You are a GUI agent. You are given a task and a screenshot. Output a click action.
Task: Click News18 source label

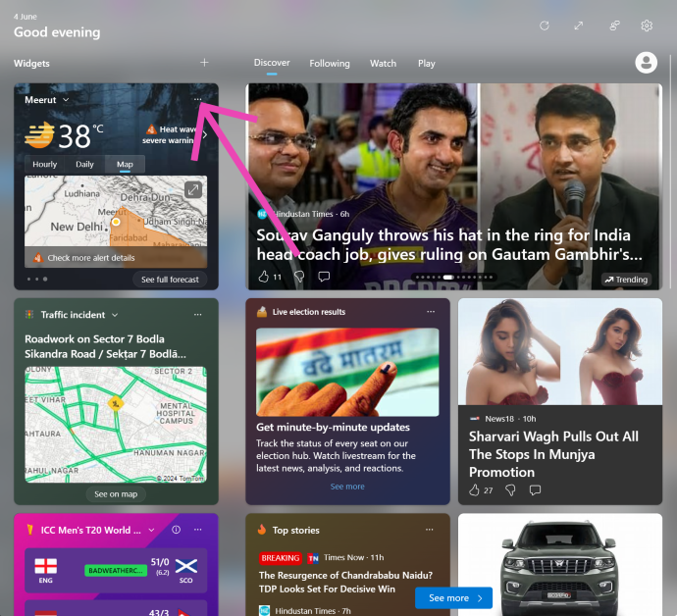(499, 418)
